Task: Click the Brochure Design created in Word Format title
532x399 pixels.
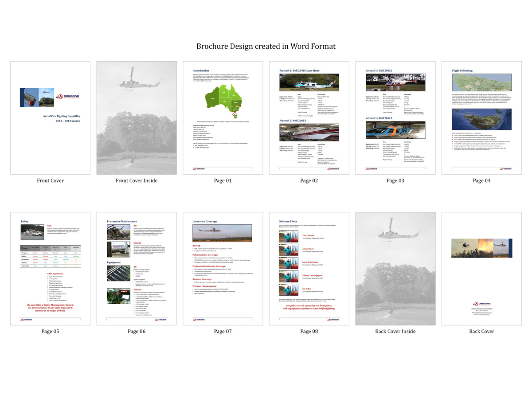Action: pos(266,46)
